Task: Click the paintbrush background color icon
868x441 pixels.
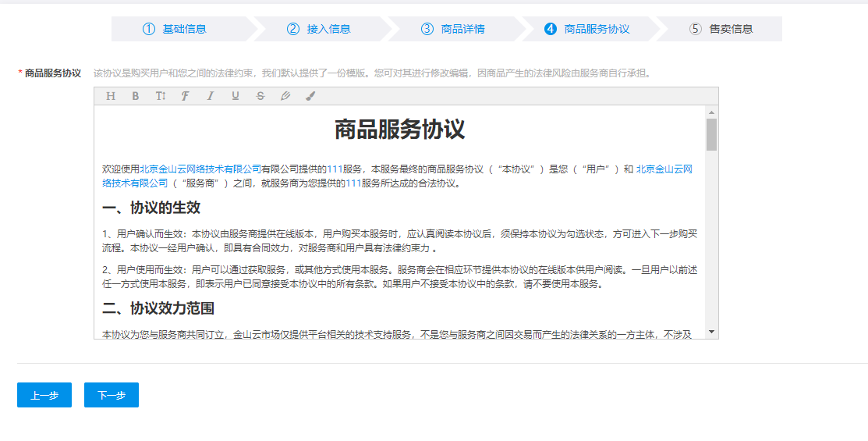Action: [x=310, y=96]
